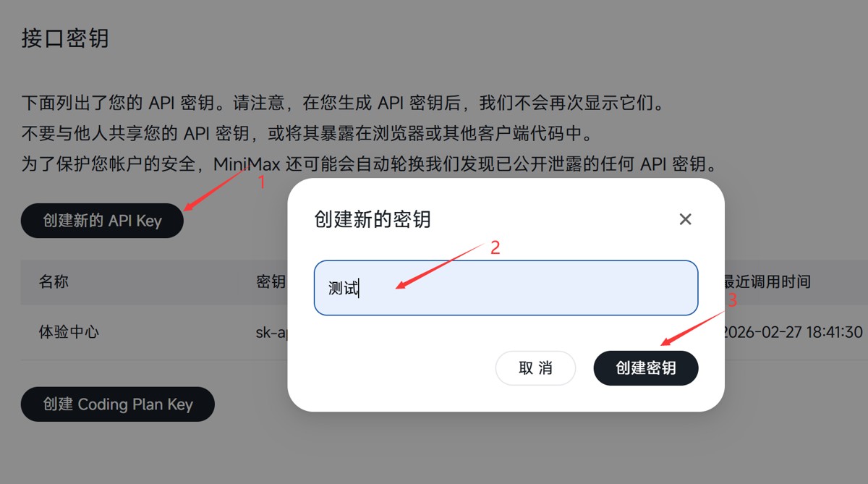Click the 创建 Coding Plan Key button
Screen dimensions: 868x484
pos(118,404)
